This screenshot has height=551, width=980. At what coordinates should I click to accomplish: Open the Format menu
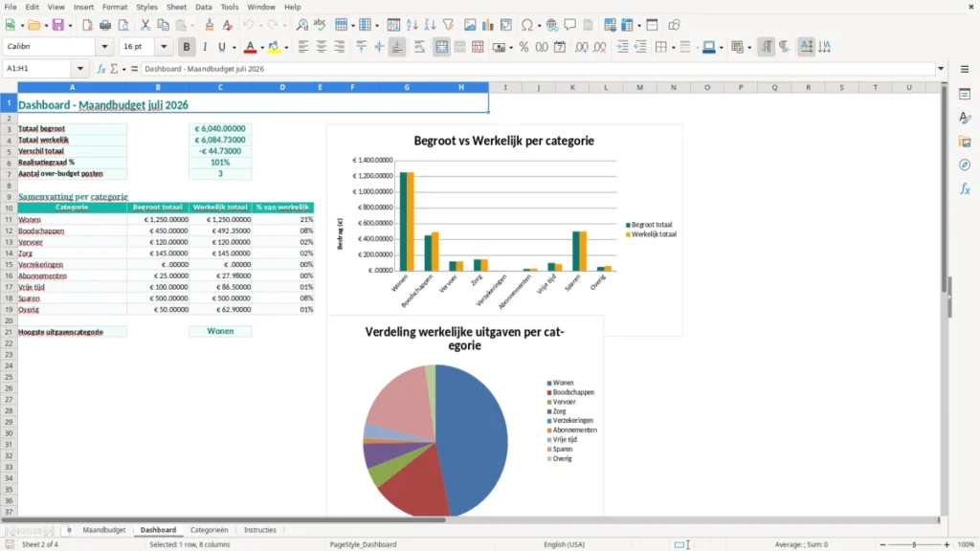pos(115,7)
